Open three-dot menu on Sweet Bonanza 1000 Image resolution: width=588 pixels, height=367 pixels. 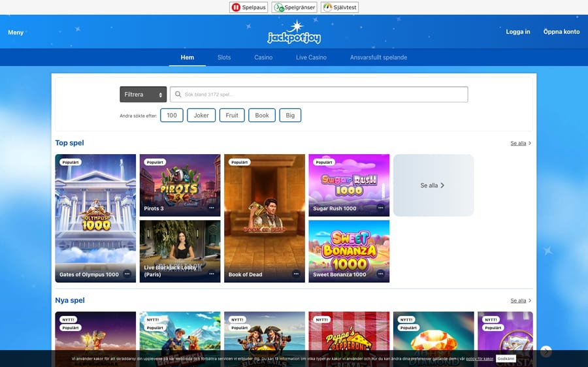(380, 274)
